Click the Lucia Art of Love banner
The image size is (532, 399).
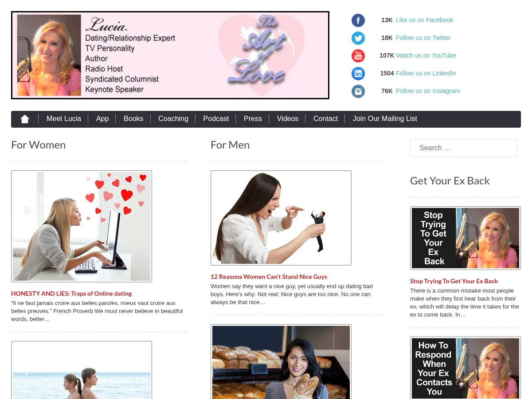pyautogui.click(x=170, y=55)
